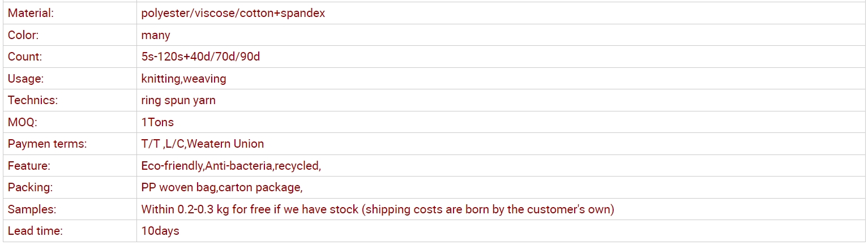Click the Material label cell
Image resolution: width=868 pixels, height=245 pixels.
[x=70, y=13]
